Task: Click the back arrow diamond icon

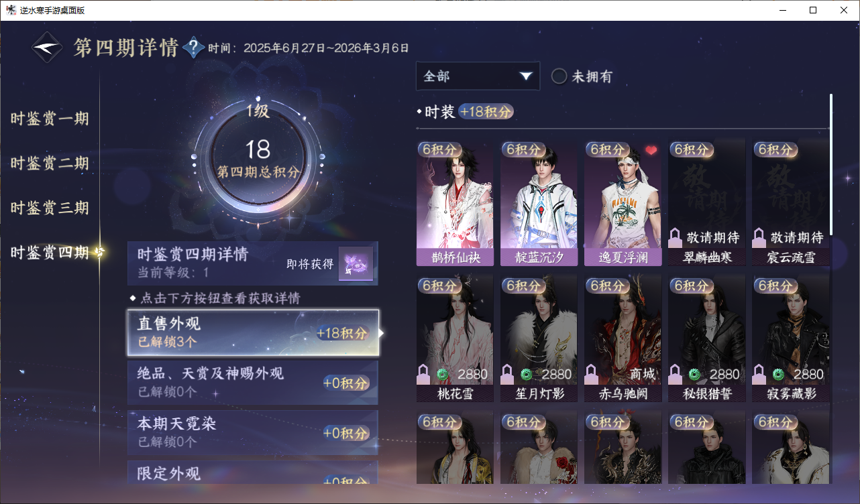Action: 48,48
